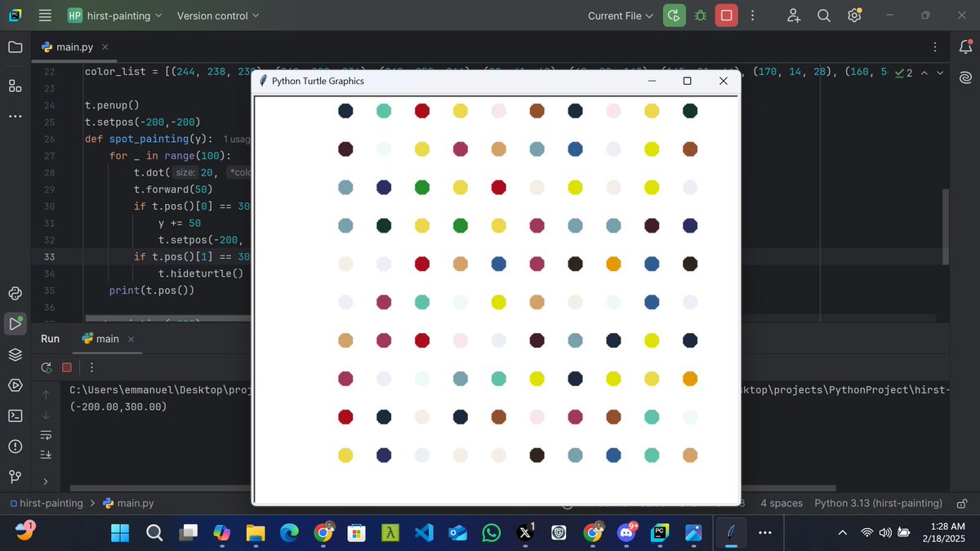Stop the running program from the top toolbar
980x551 pixels.
[x=726, y=16]
